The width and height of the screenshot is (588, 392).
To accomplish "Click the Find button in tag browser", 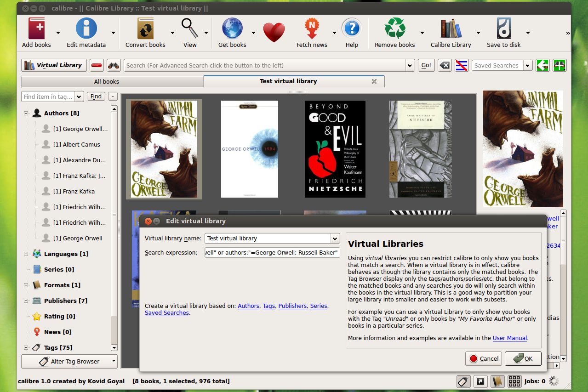I will (x=96, y=97).
